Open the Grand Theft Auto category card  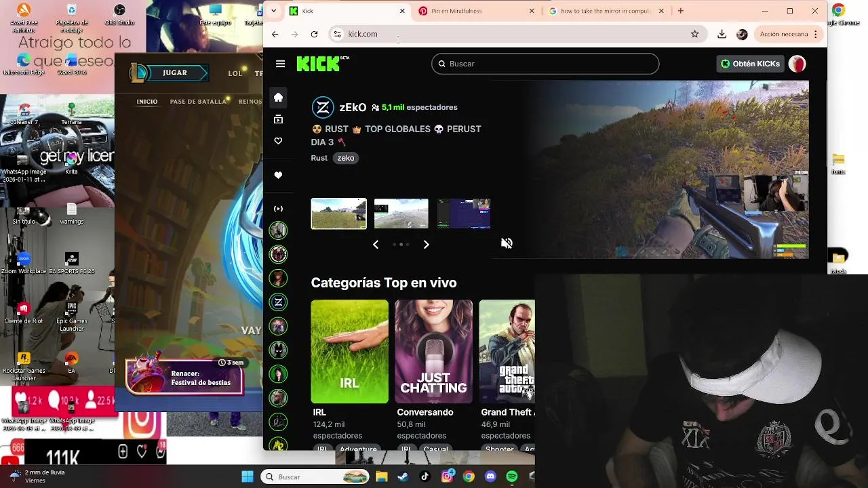[x=507, y=351]
